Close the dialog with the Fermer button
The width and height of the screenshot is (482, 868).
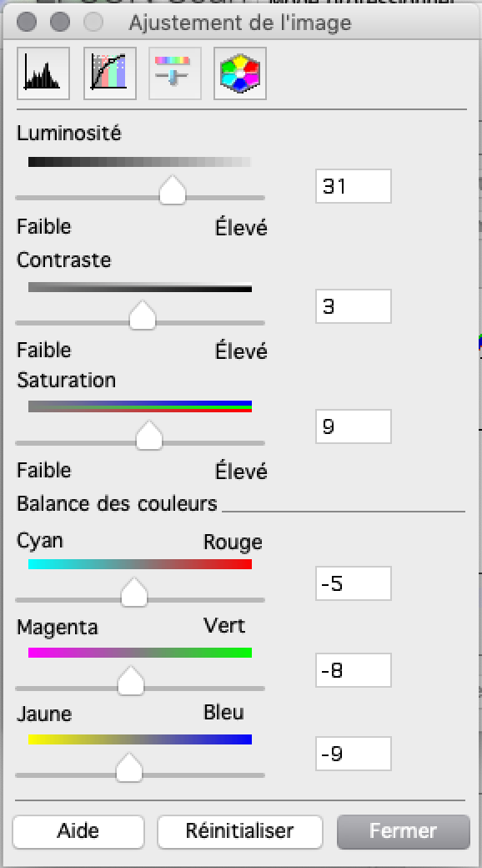pos(404,831)
